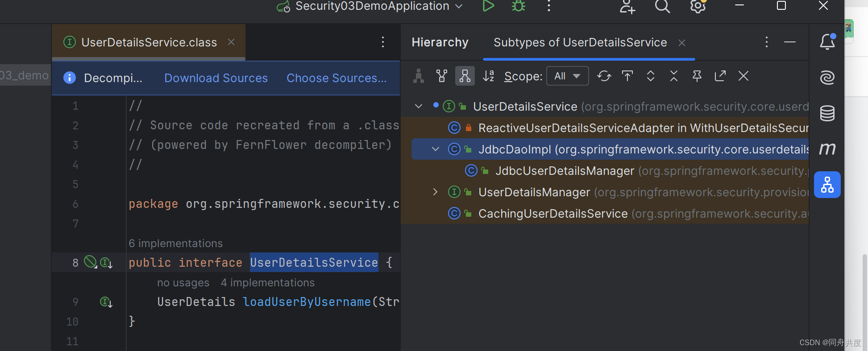Viewport: 868px width, 351px height.
Task: Expand the UserDetailsManager tree node
Action: click(x=436, y=192)
